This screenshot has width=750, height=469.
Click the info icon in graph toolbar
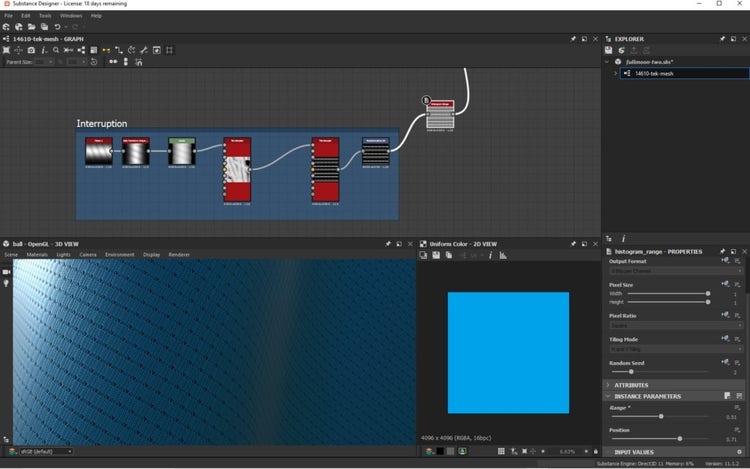pos(44,50)
